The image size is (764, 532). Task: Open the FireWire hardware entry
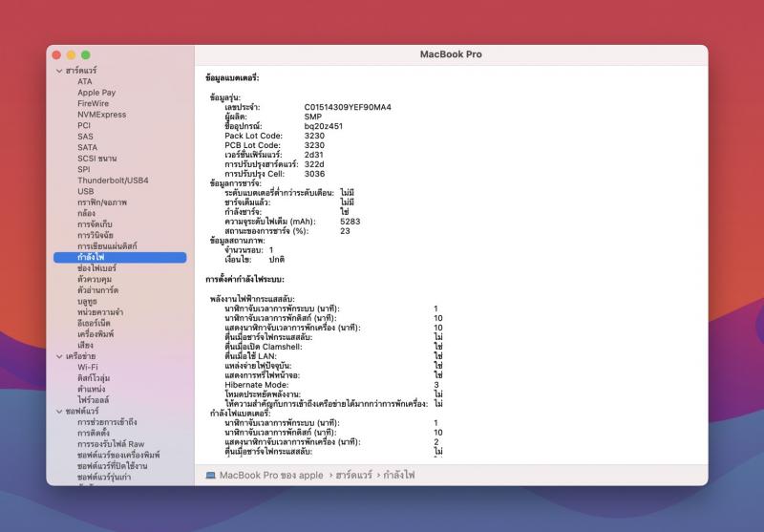point(93,103)
